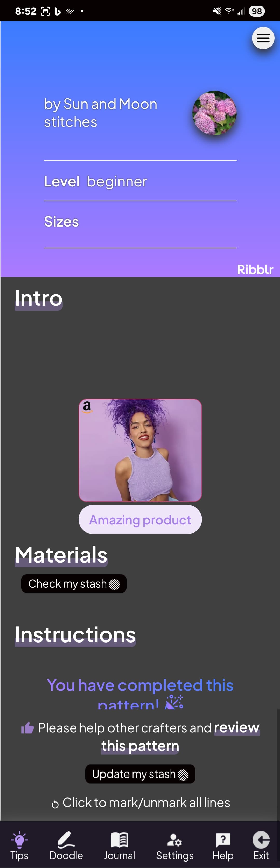Open the Doodle pencil tool
The image size is (280, 868).
[66, 839]
